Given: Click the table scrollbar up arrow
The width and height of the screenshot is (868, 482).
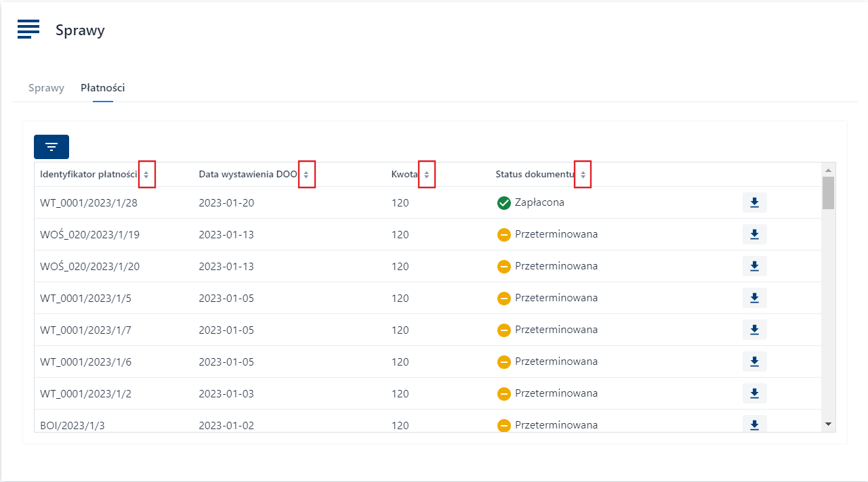Looking at the screenshot, I should click(828, 170).
